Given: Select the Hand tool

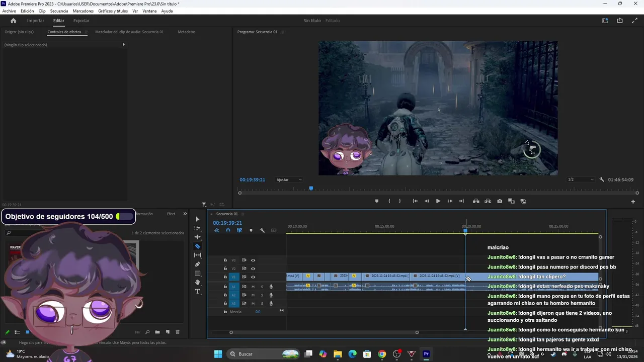Looking at the screenshot, I should tap(197, 283).
